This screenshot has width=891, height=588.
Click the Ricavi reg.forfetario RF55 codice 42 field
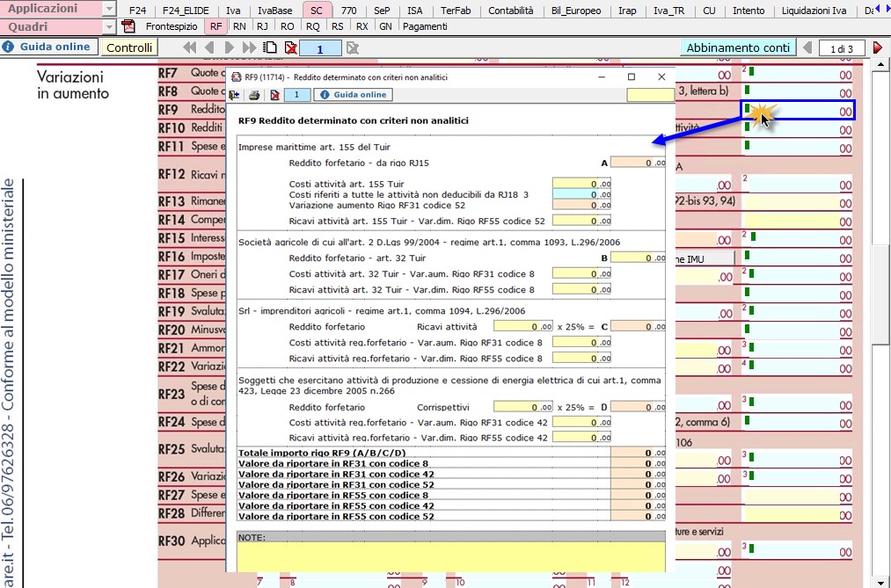(581, 438)
